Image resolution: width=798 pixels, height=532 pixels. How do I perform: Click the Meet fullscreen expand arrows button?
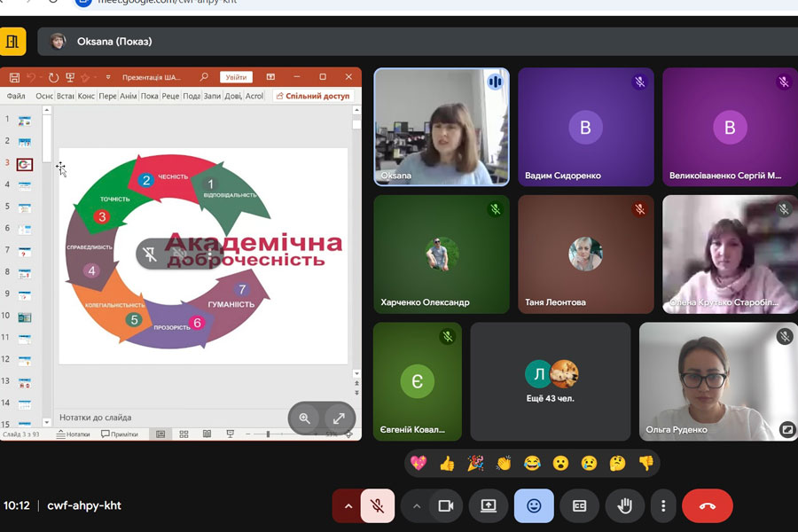(x=339, y=419)
